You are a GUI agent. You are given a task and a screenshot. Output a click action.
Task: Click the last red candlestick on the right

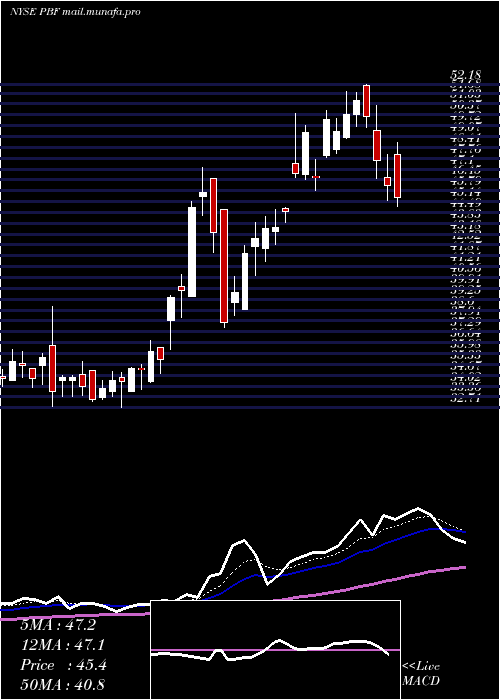click(x=397, y=176)
